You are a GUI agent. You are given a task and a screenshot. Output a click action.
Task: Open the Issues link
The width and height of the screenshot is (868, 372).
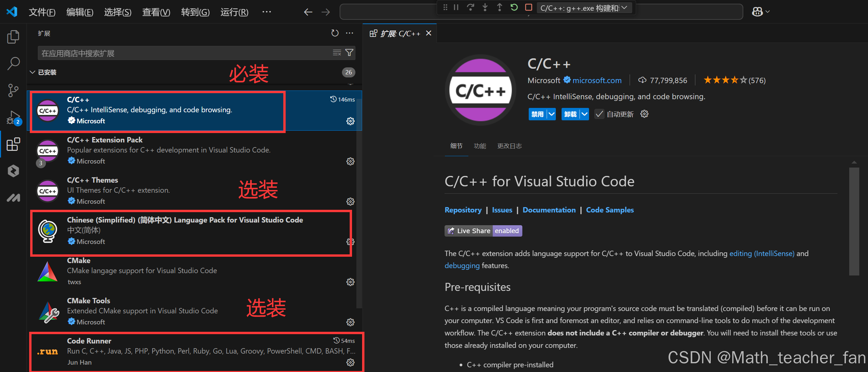502,210
